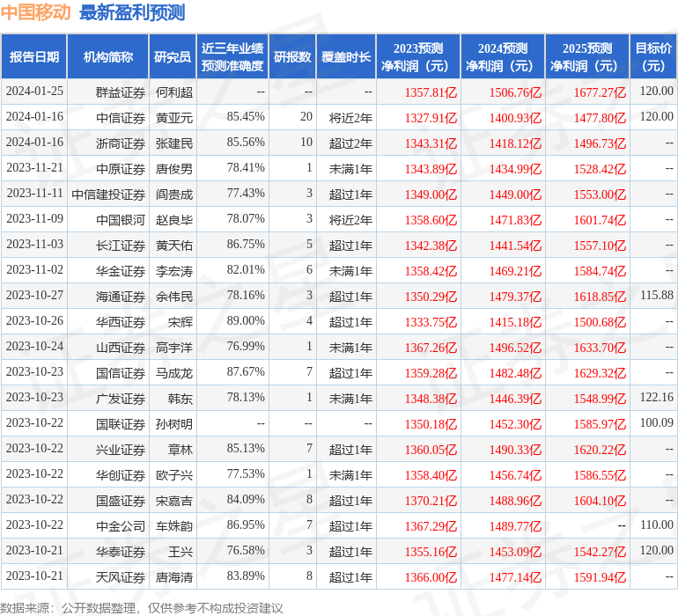The width and height of the screenshot is (678, 616).
Task: Click researcher name 何利超
Action: pos(174,92)
